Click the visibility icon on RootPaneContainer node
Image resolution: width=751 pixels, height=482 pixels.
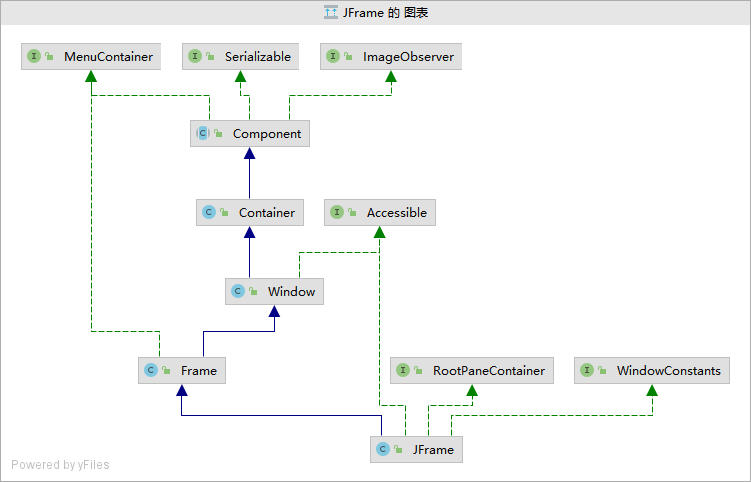(418, 371)
